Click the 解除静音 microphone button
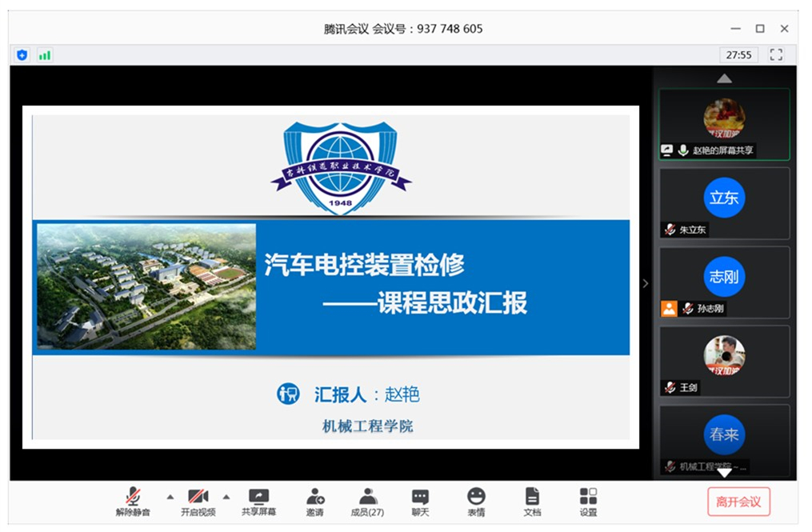The width and height of the screenshot is (812, 532). pyautogui.click(x=133, y=501)
